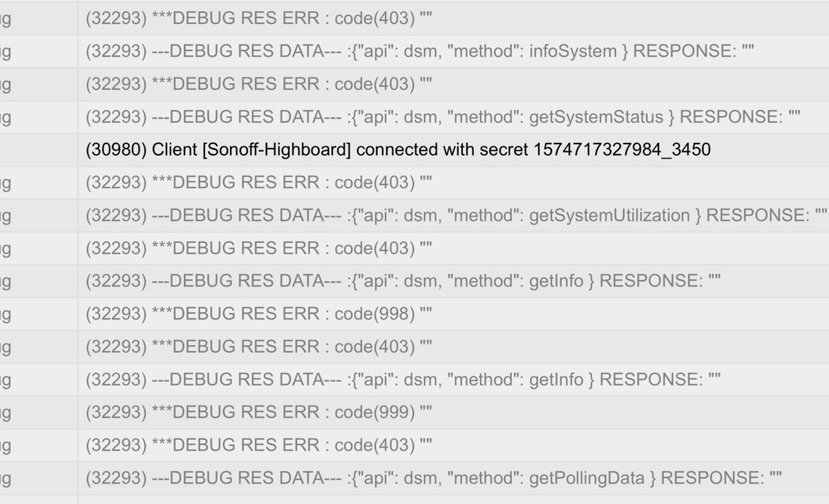Click the code(999) error log entry
The height and width of the screenshot is (504, 829).
[x=454, y=413]
